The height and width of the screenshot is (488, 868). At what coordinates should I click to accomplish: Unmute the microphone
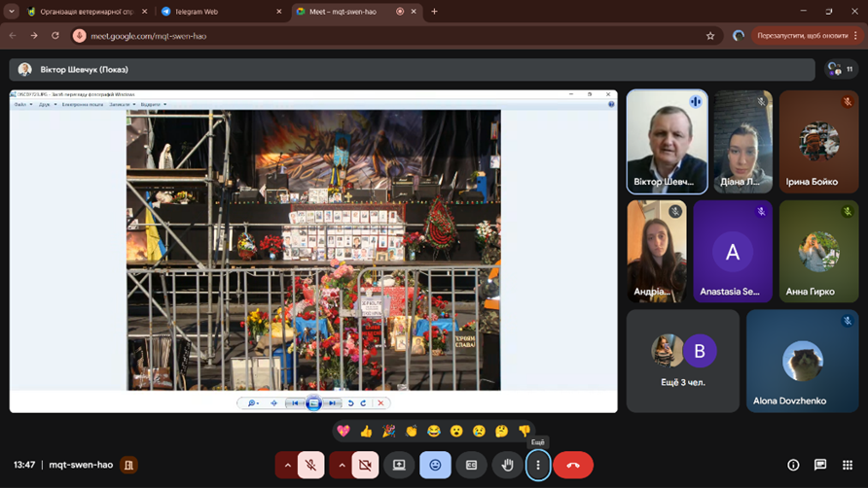310,466
